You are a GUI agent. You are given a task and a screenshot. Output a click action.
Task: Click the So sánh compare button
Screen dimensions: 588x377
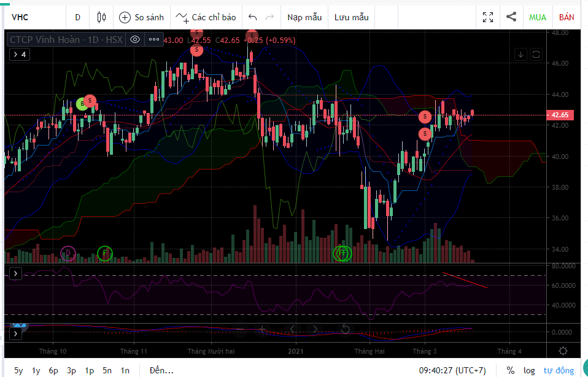142,17
